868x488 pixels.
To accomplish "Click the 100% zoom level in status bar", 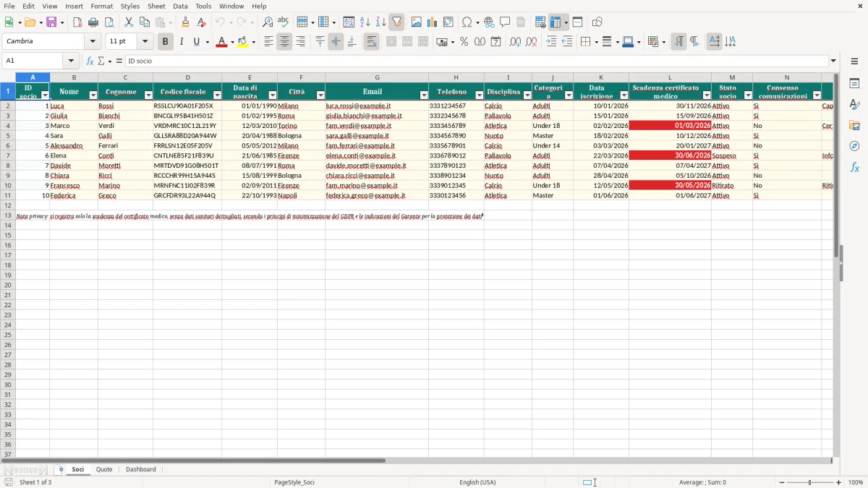I will click(x=856, y=482).
